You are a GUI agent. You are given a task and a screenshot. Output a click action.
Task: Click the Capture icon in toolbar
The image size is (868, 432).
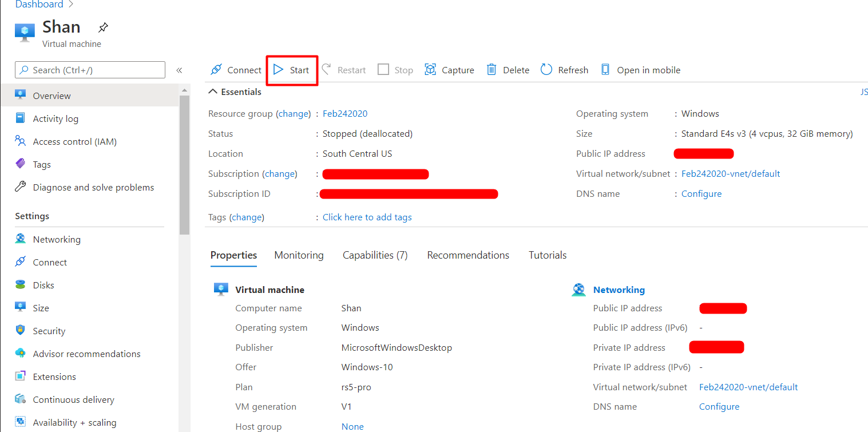430,70
